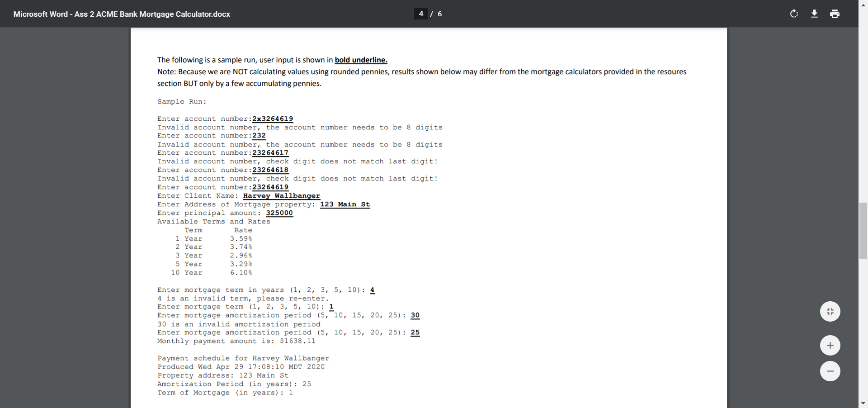Click the monthly payment amount $1638.11
Image resolution: width=868 pixels, height=408 pixels.
click(x=297, y=341)
